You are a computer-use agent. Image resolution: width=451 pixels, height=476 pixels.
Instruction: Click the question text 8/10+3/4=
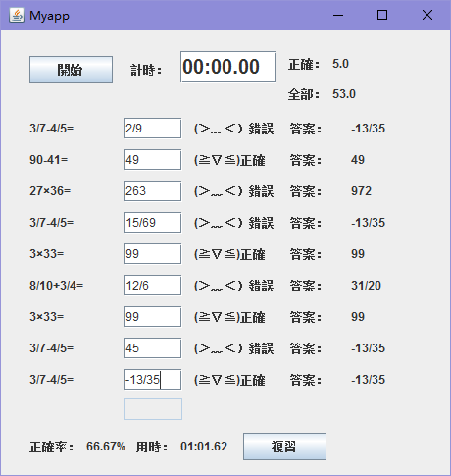pos(57,286)
